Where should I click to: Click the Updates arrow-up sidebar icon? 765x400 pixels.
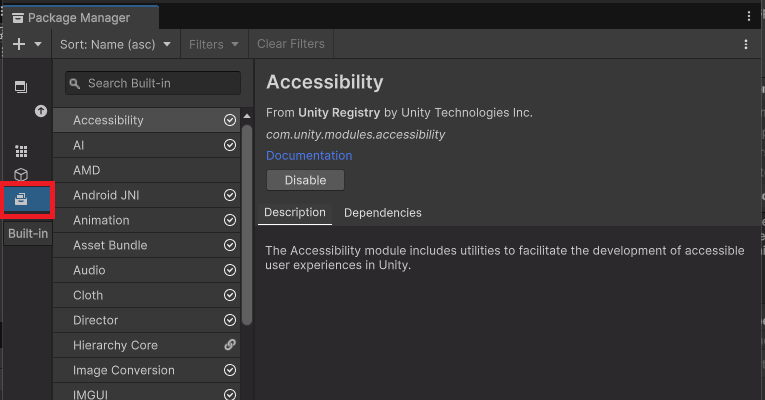pos(41,111)
